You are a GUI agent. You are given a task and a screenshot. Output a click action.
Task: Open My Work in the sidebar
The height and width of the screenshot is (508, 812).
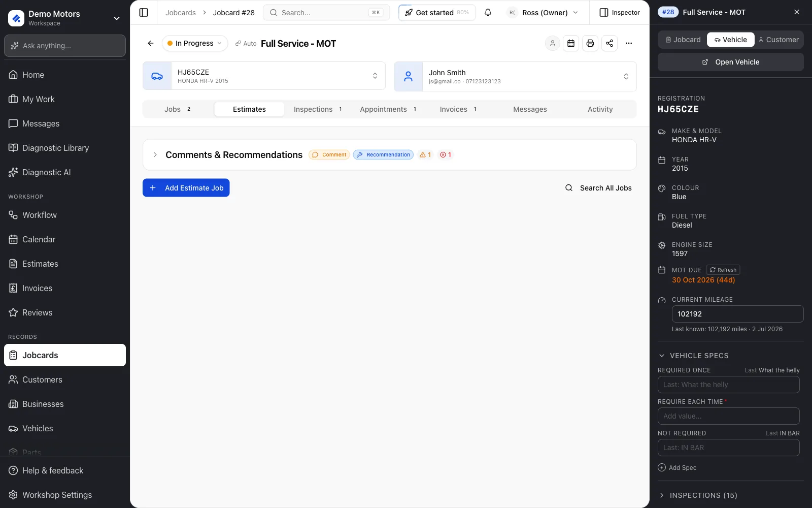(65, 99)
